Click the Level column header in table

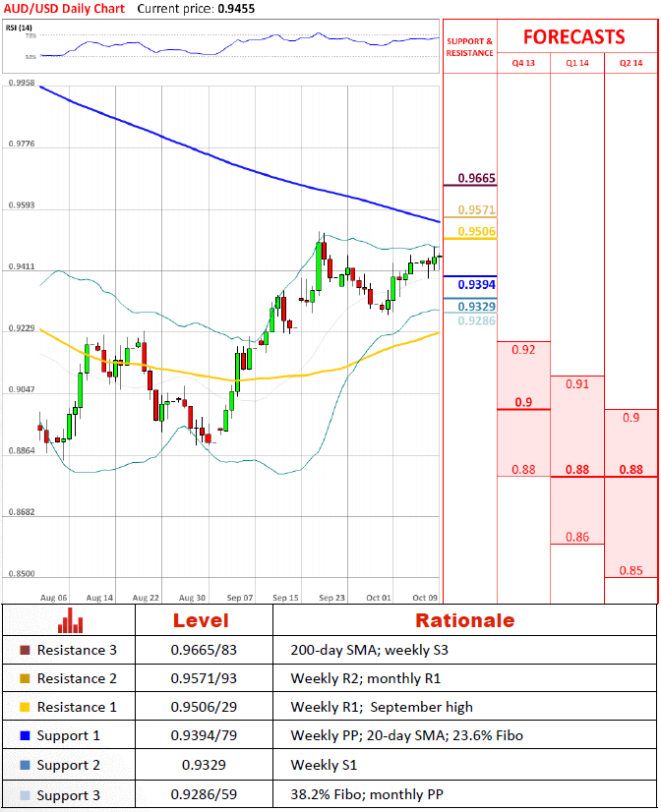point(201,620)
